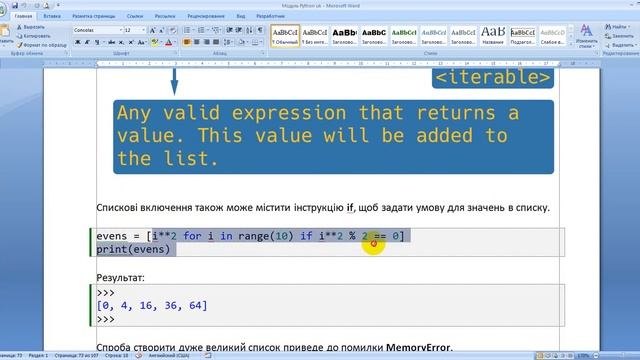Click the Shrink Font icon
The width and height of the screenshot is (640, 360).
(162, 30)
